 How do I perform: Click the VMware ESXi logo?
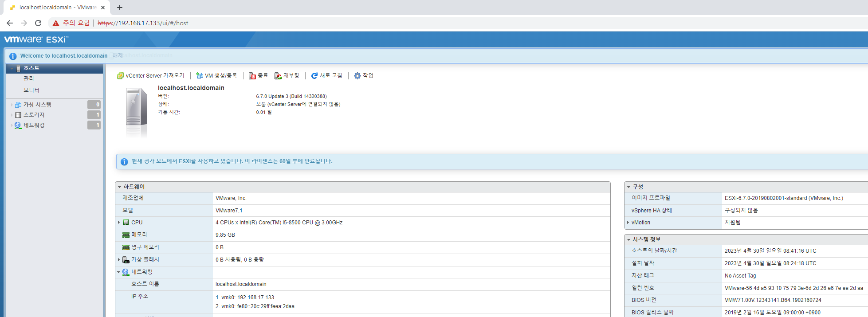[36, 39]
